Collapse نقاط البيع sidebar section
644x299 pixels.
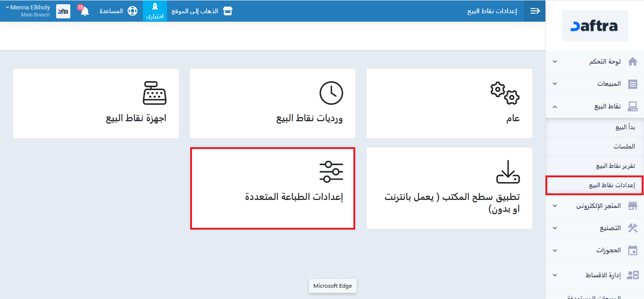(x=594, y=107)
